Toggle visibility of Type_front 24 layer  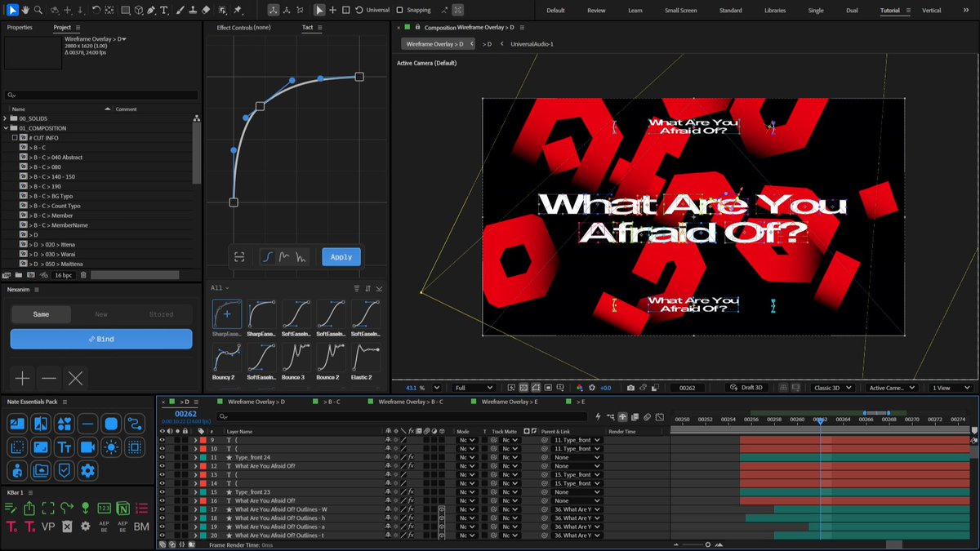click(x=162, y=457)
